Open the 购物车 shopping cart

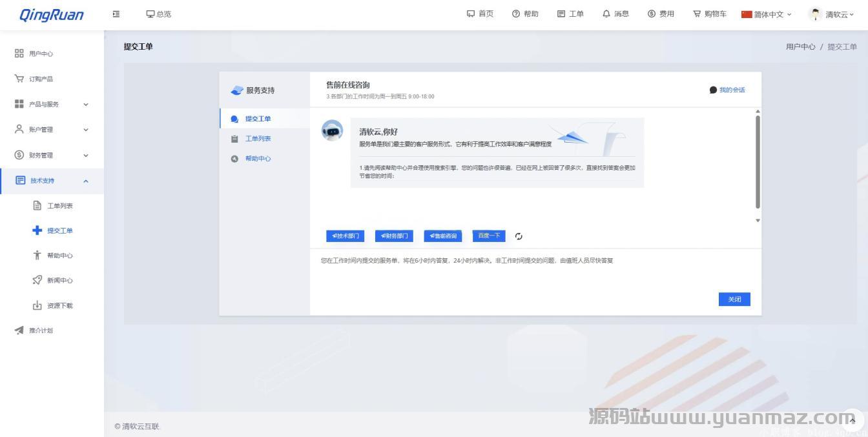(x=709, y=14)
